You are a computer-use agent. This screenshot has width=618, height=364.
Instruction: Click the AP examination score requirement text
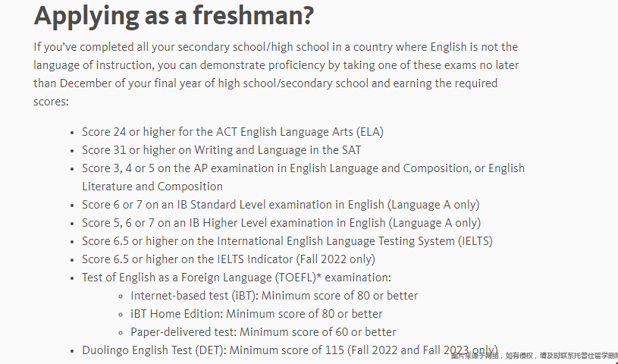pyautogui.click(x=303, y=168)
